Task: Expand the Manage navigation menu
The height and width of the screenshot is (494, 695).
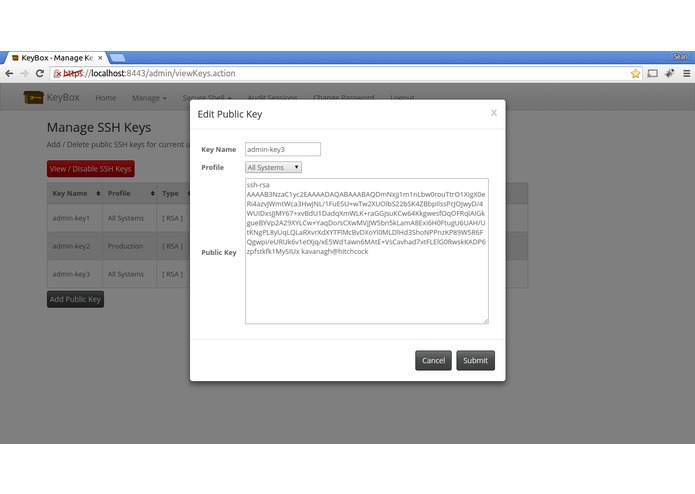Action: tap(149, 98)
